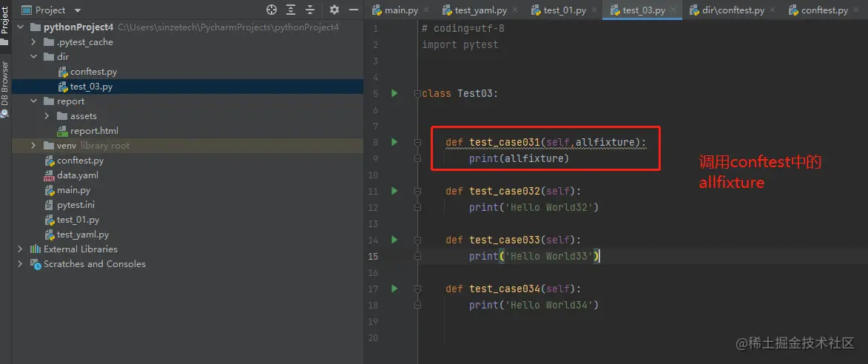This screenshot has height=364, width=868.
Task: Click run gutter icon for test_case031
Action: [394, 142]
